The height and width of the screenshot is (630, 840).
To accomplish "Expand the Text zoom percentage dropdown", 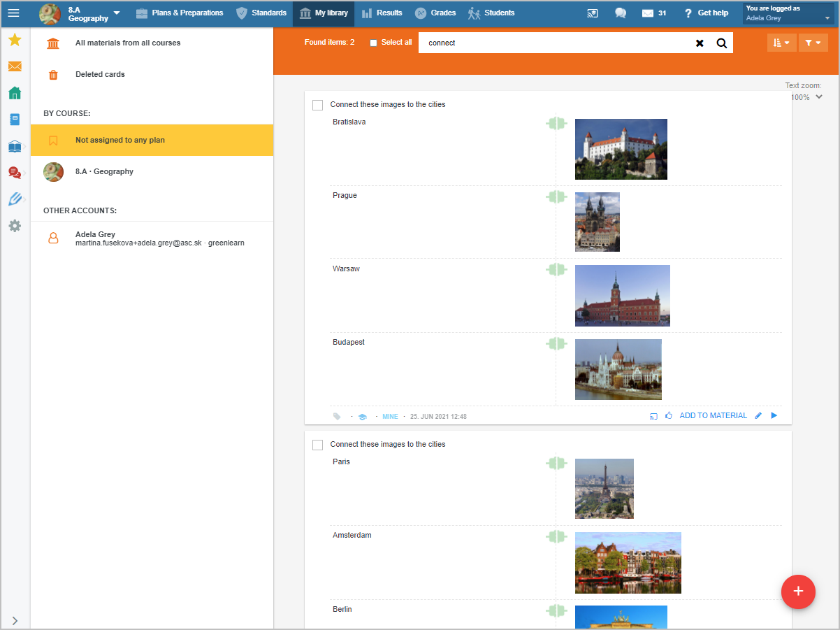I will point(809,97).
